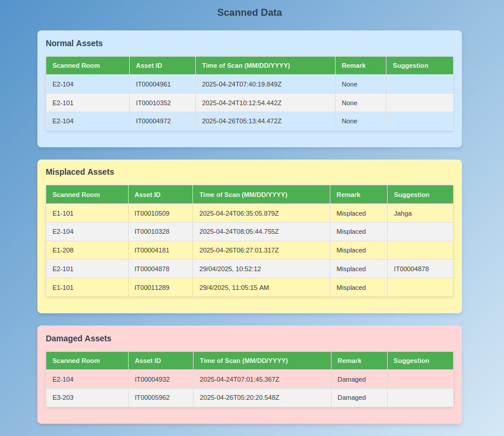The width and height of the screenshot is (504, 436).
Task: Click room E2-104 in the IT00004932 row
Action: 63,379
